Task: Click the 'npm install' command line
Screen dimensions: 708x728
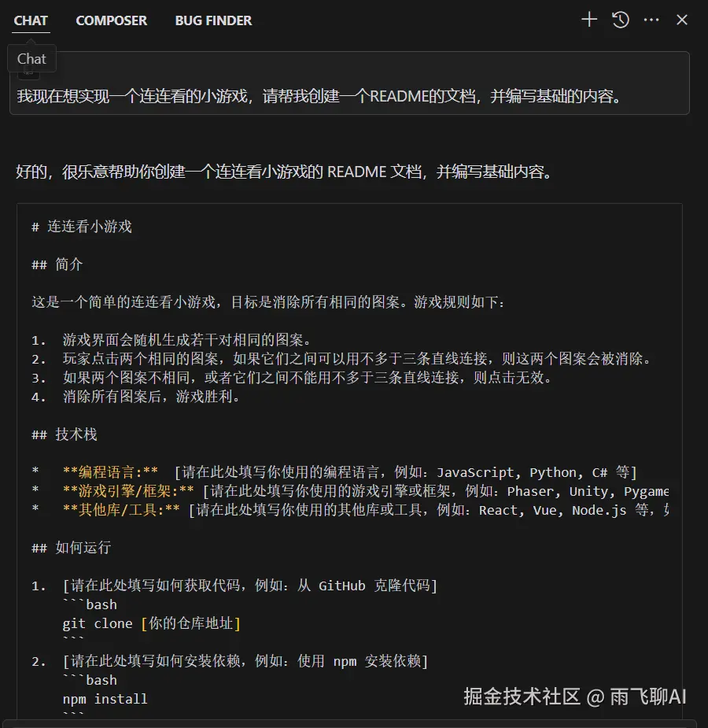Action: coord(105,699)
